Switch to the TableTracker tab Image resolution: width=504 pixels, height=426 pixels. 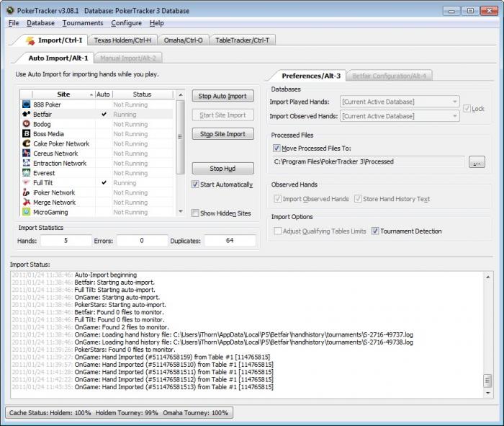(243, 40)
